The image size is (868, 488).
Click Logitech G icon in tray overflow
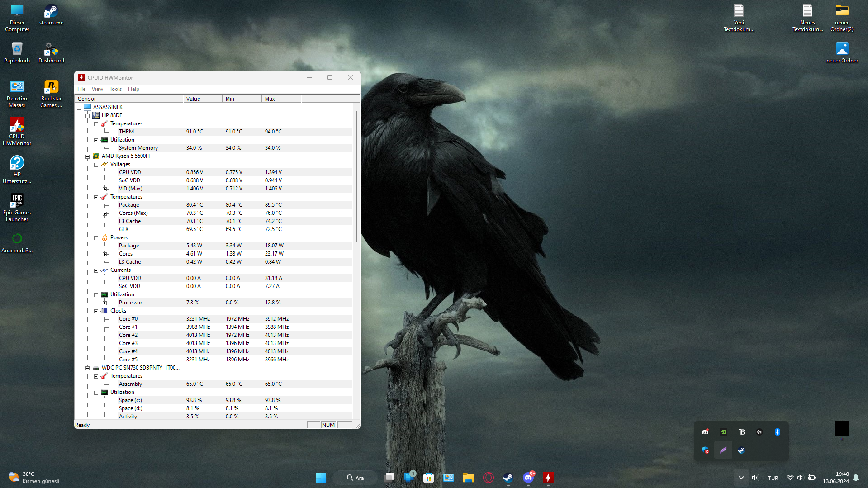[x=759, y=432]
